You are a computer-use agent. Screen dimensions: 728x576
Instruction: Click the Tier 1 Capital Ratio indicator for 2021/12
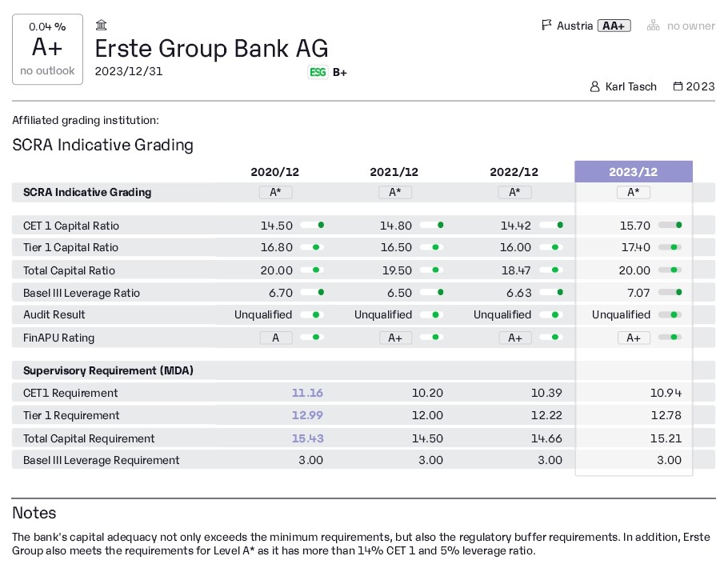(x=432, y=247)
